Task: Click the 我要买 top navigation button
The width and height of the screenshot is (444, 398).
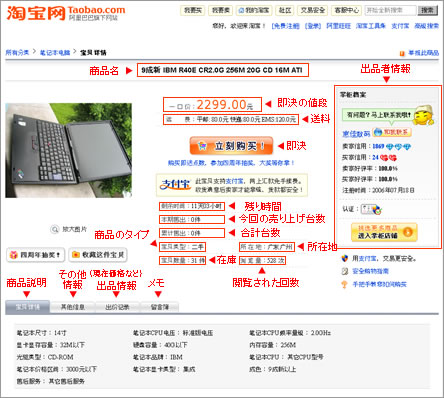Action: pyautogui.click(x=193, y=10)
